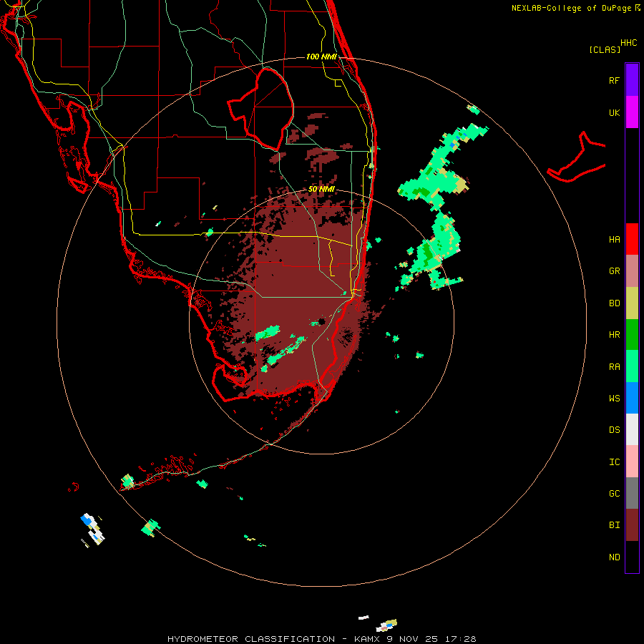Click the HA legend label
The image size is (644, 644).
[614, 240]
